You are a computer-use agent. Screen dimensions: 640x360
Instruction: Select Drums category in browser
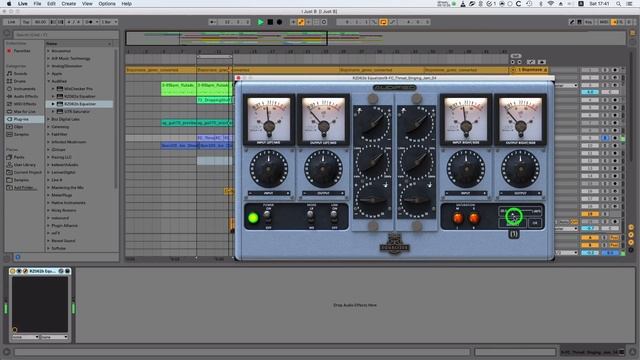(20, 81)
